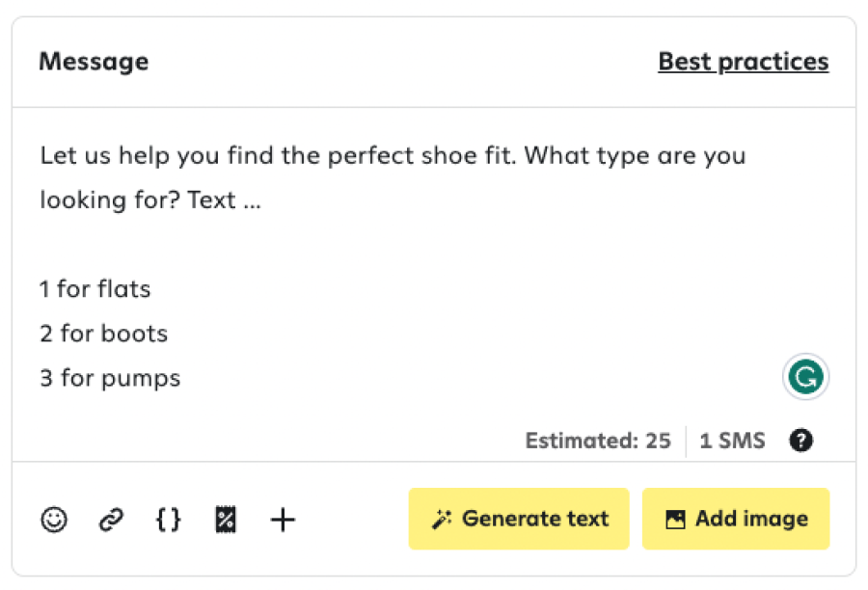Select the '2 for boots' line
The width and height of the screenshot is (868, 590).
pyautogui.click(x=103, y=334)
